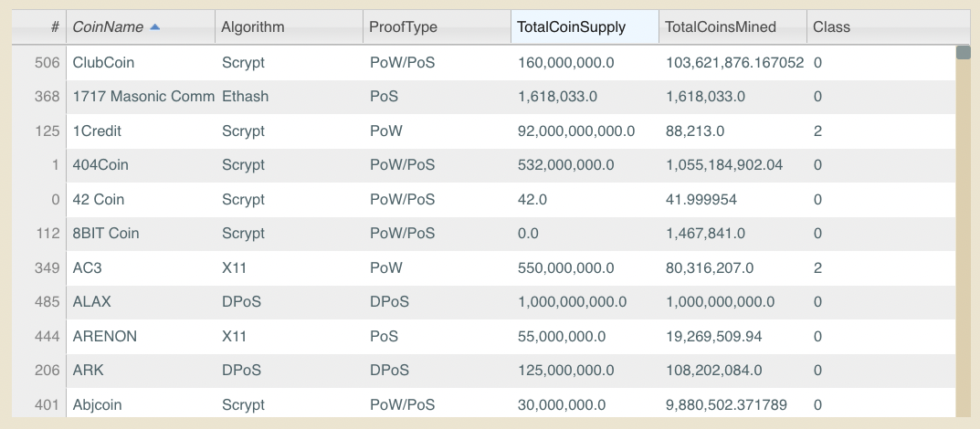Select the ClubCoin row
Image resolution: width=980 pixels, height=429 pixels.
[x=484, y=62]
